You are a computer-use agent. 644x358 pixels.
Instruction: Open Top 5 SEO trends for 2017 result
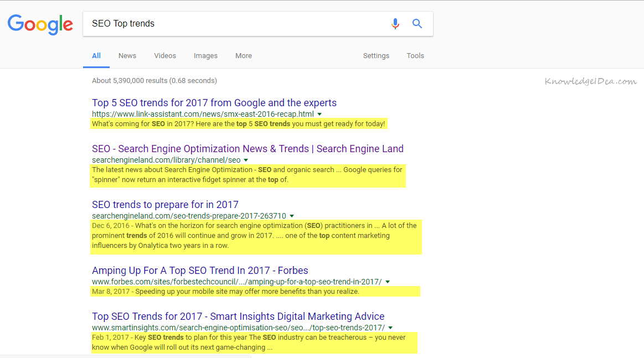point(214,102)
